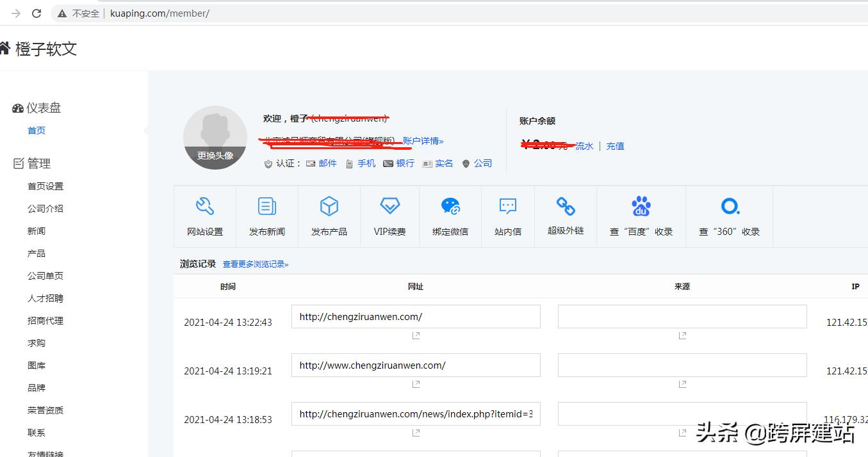Open the 超级外链 chain link icon
Viewport: 868px width, 457px height.
click(x=566, y=206)
